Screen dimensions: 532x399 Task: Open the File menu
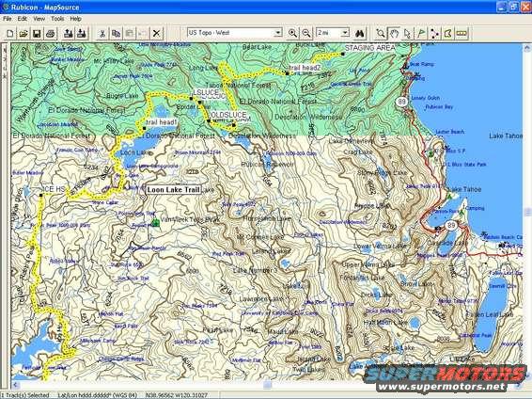(x=8, y=19)
